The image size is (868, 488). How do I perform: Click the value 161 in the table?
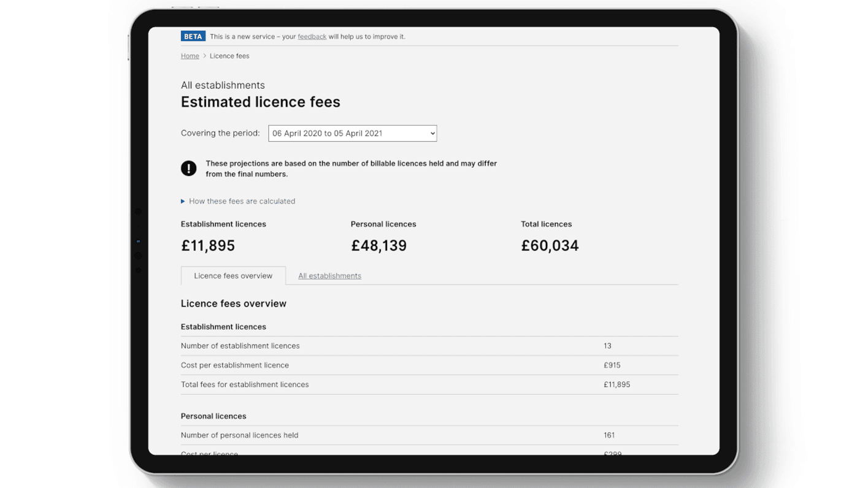[x=609, y=435]
